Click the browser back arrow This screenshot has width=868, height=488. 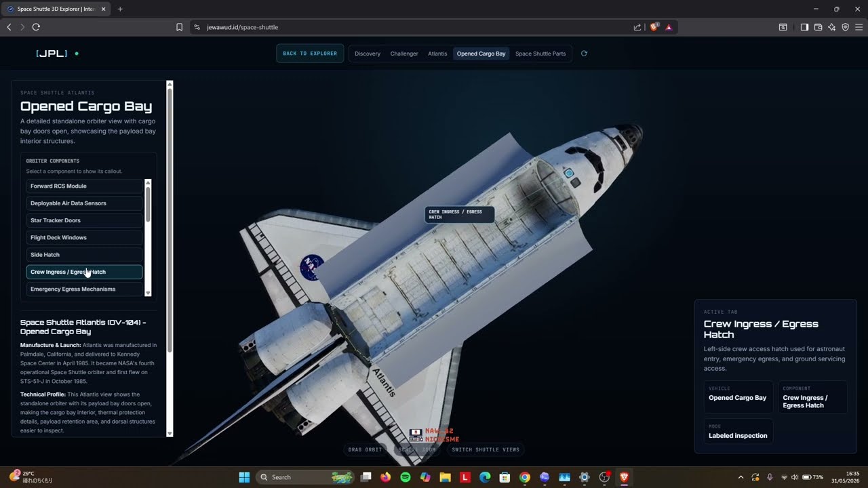[9, 27]
